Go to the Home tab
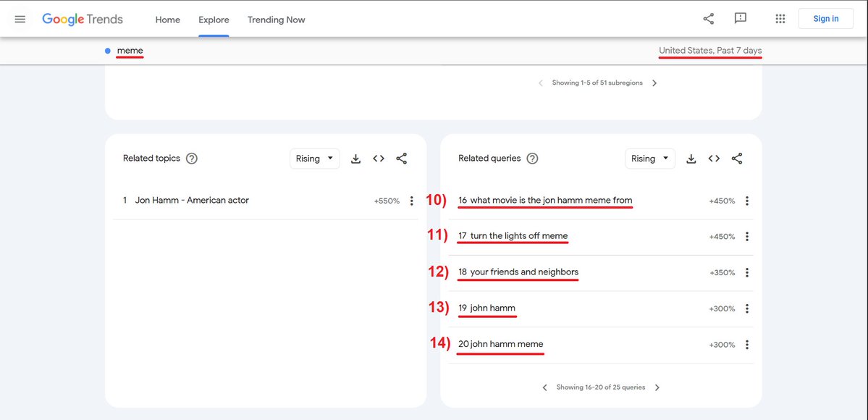This screenshot has width=868, height=420. [x=168, y=20]
